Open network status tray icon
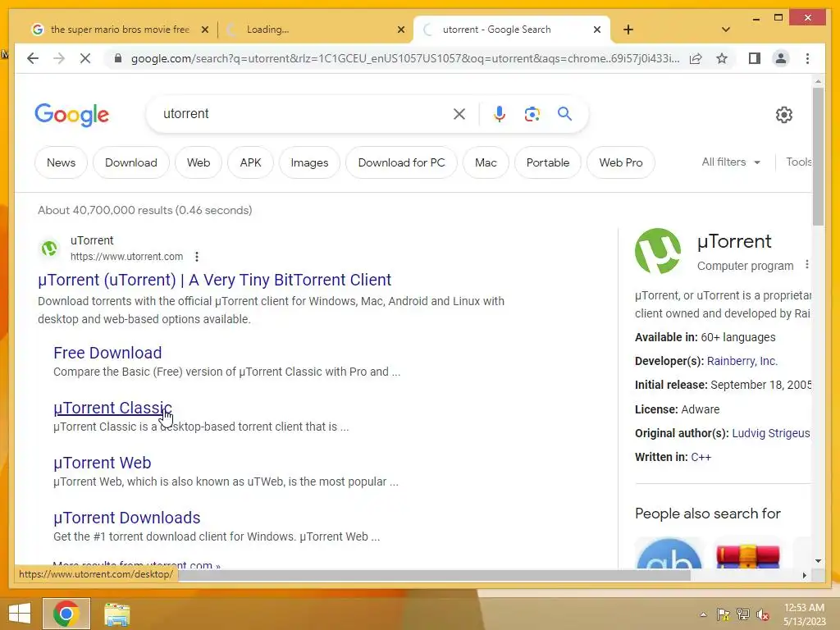840x630 pixels. click(x=743, y=614)
